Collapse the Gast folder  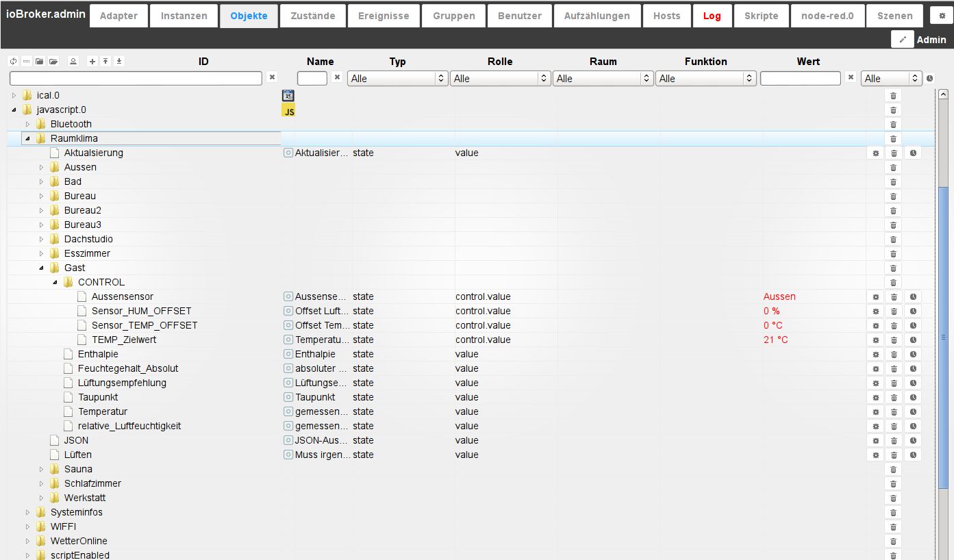point(41,268)
